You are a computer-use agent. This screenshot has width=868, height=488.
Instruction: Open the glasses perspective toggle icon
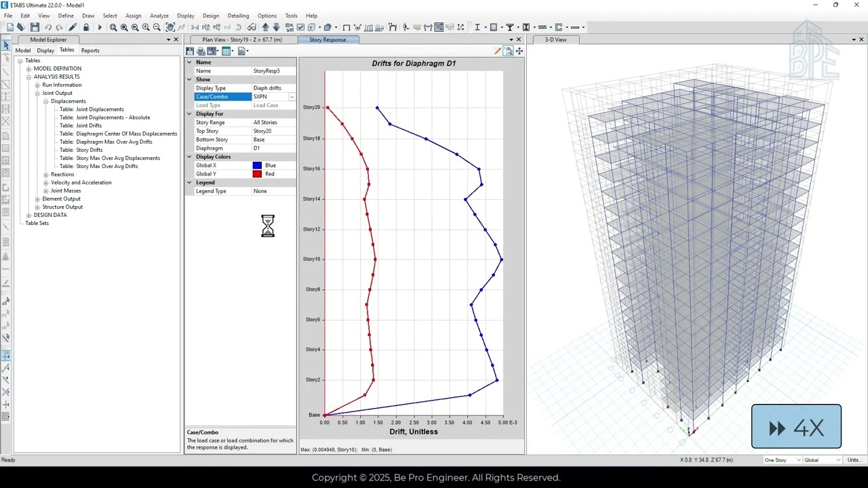(x=252, y=27)
